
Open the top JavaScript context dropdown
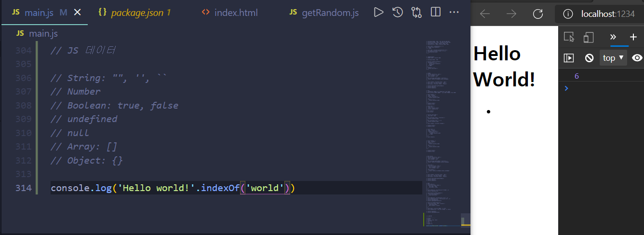[x=613, y=58]
